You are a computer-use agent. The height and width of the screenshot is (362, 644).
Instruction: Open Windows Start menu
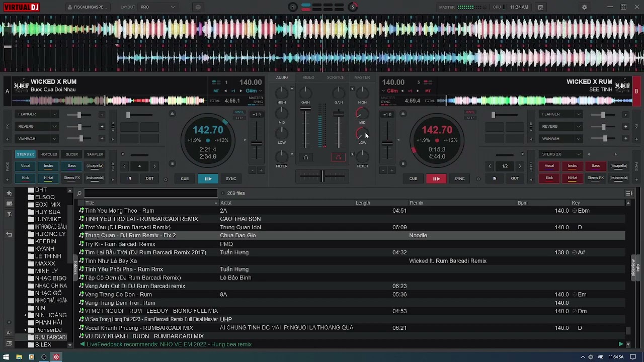pos(6,357)
